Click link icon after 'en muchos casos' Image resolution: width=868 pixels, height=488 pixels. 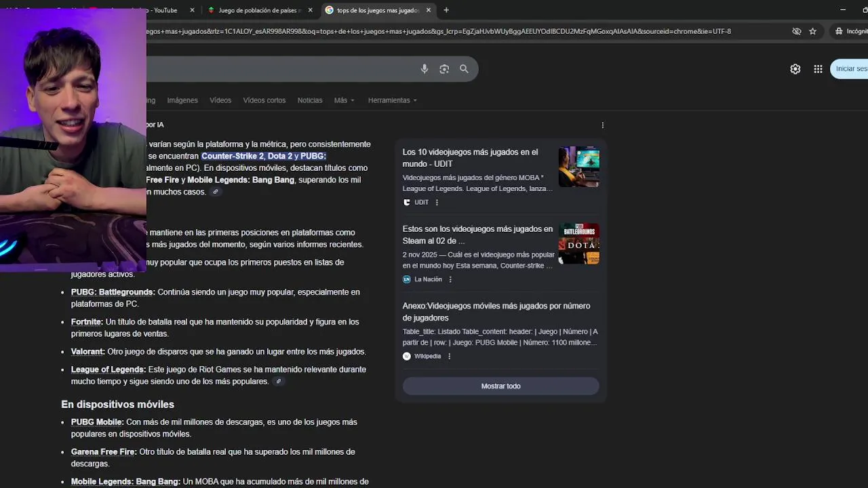pyautogui.click(x=216, y=192)
